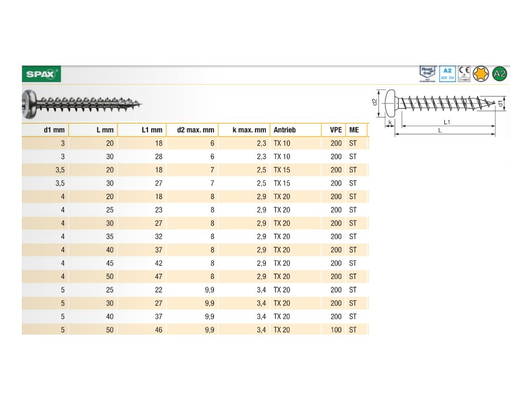Click 'TX 20' in the 5 x 50 row
This screenshot has height=399, width=532.
[282, 330]
